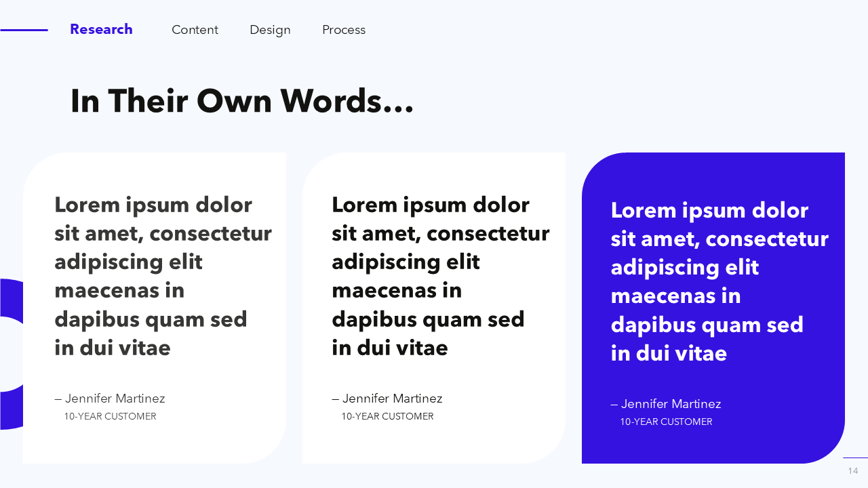This screenshot has height=488, width=868.
Task: Select "10-YEAR CUSTOMER" in the left card
Action: (x=110, y=417)
